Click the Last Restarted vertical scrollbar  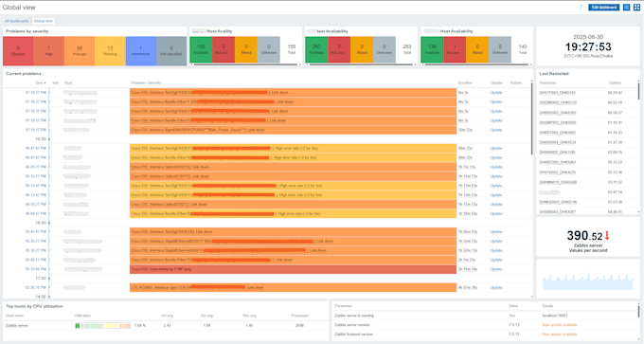tap(638, 91)
